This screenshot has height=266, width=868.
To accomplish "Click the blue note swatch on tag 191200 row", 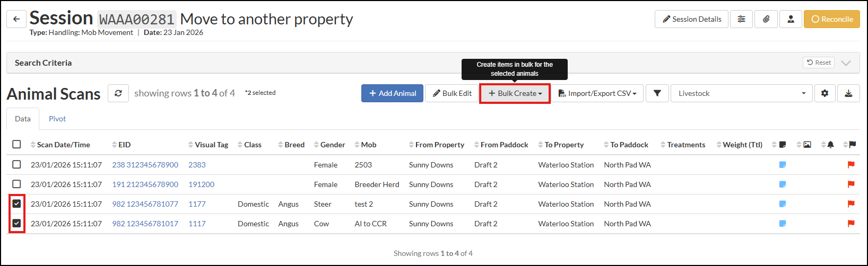I will click(782, 184).
